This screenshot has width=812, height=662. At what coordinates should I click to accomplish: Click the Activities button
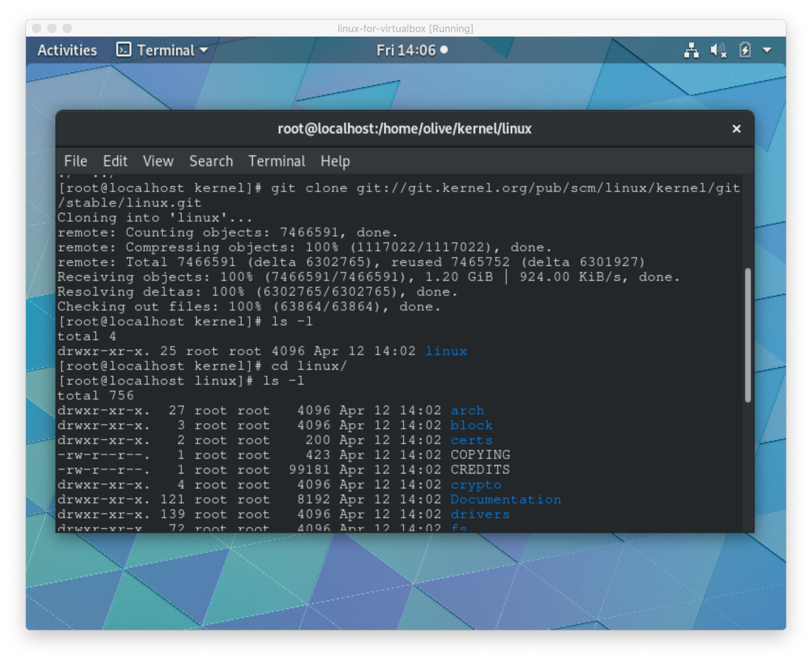(67, 50)
